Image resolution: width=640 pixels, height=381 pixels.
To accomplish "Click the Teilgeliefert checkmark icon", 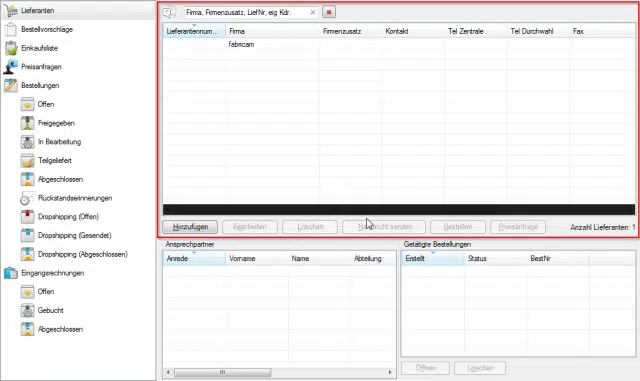I will 27,161.
